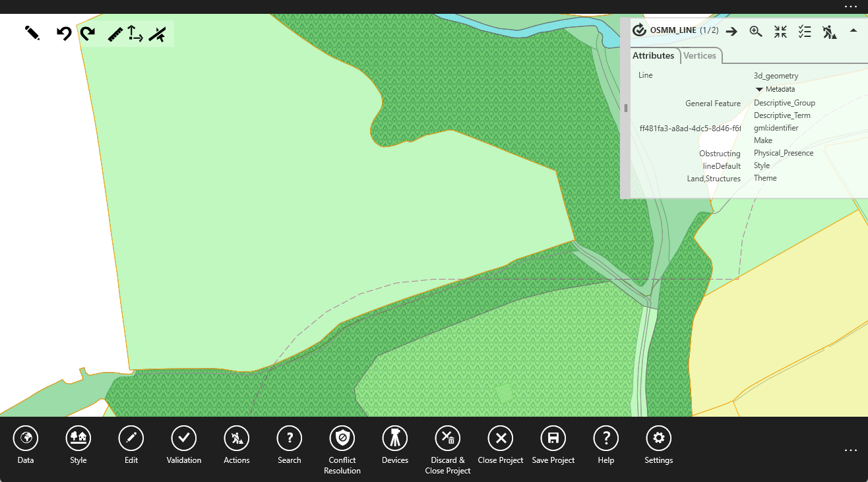Open the bottom toolbar overflow ellipsis
This screenshot has height=482, width=868.
pos(851,450)
